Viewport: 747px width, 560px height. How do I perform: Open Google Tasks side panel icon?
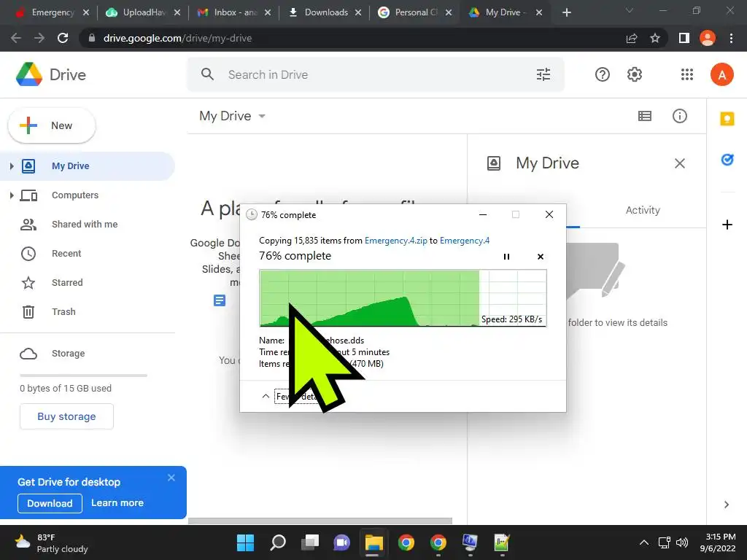coord(727,160)
